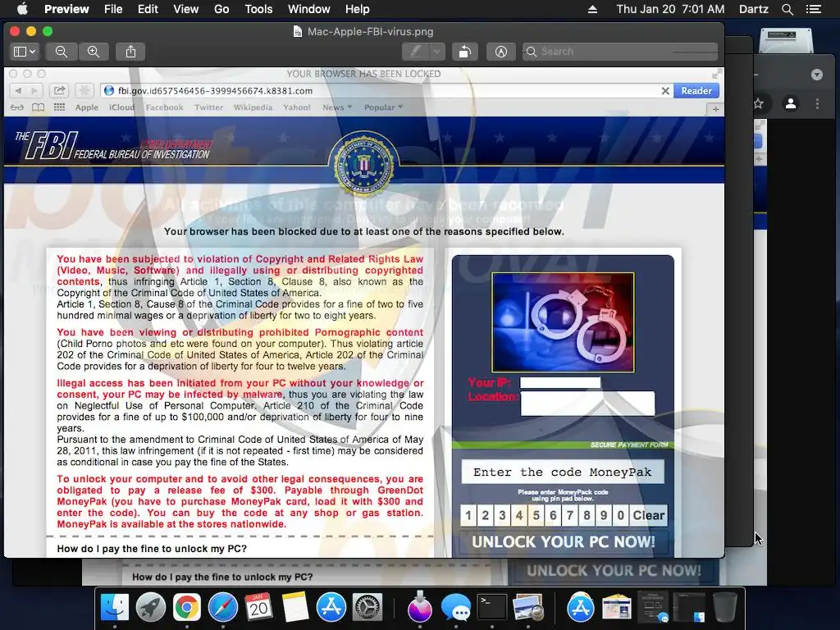Click the Facebook bookmark link

click(x=164, y=107)
